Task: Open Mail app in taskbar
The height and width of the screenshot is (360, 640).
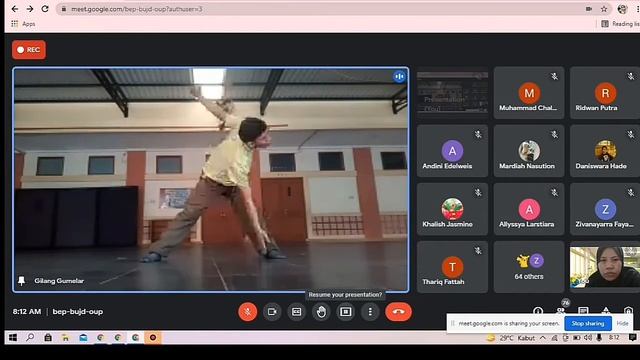Action: tap(83, 338)
